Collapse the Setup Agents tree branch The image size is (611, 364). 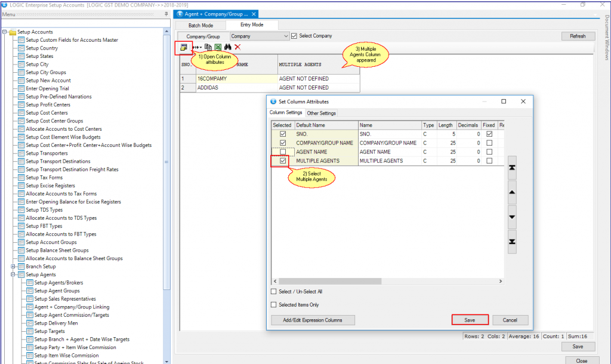coord(12,274)
